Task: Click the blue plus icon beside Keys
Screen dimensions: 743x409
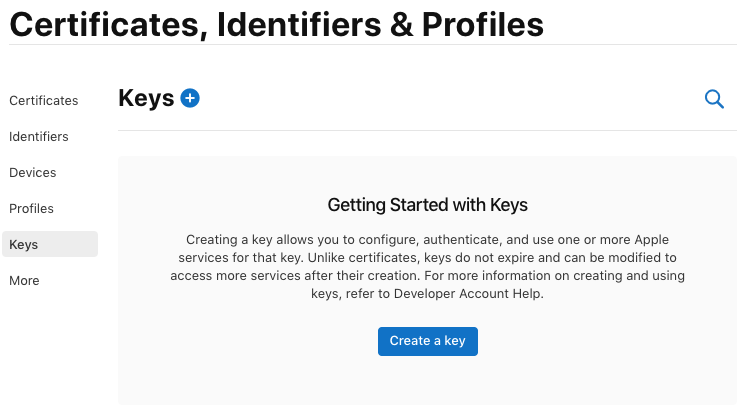Action: pyautogui.click(x=190, y=98)
